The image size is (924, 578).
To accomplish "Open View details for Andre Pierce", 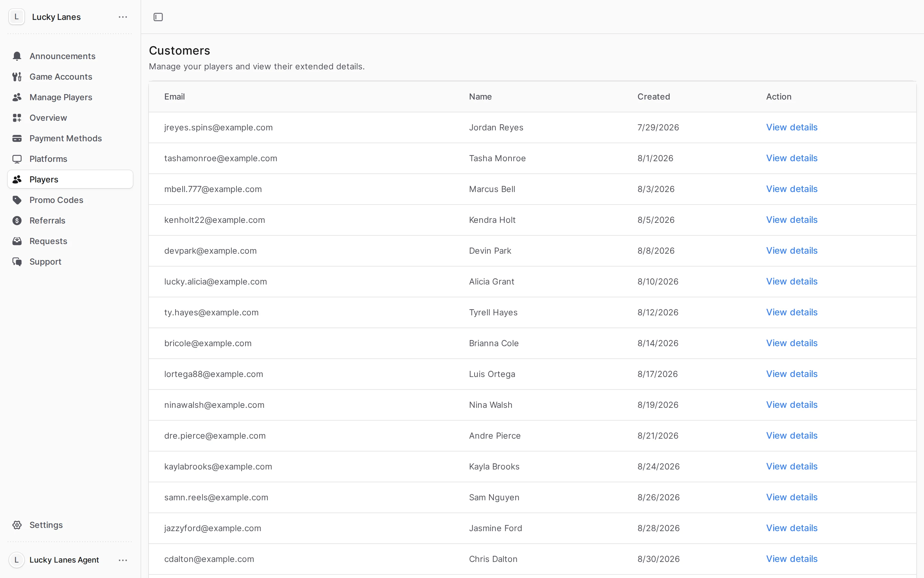I will coord(791,436).
